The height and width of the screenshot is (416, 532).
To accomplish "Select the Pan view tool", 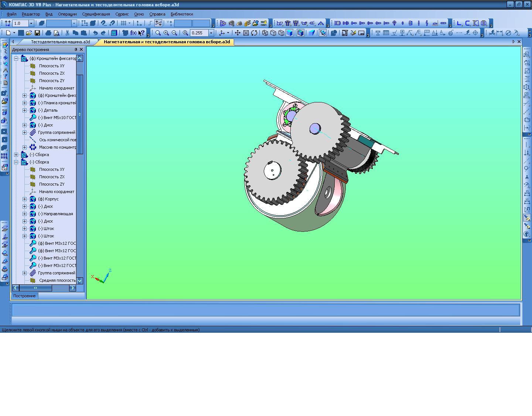I will click(x=238, y=33).
